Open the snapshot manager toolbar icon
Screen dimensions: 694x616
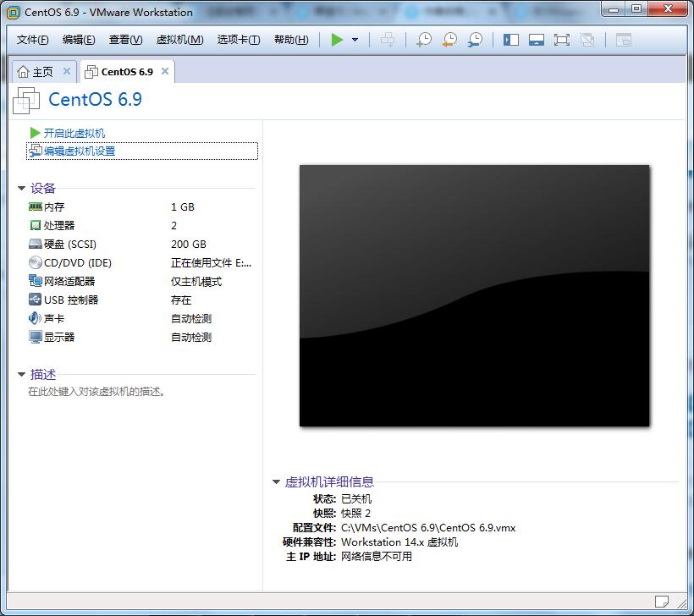click(475, 40)
